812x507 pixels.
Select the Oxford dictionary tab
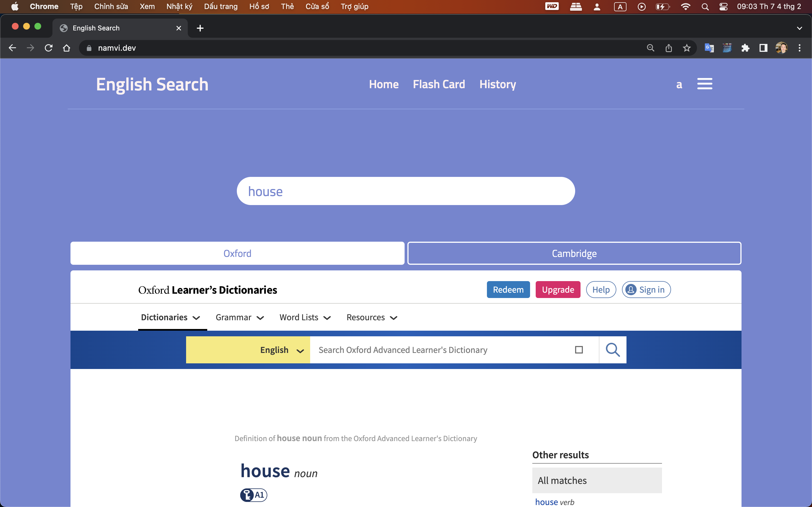(x=237, y=253)
